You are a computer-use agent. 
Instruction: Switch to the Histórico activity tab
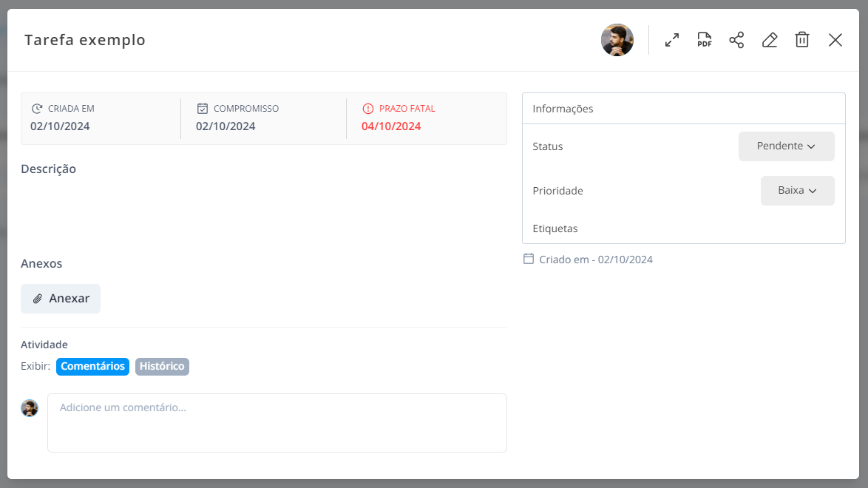click(162, 366)
